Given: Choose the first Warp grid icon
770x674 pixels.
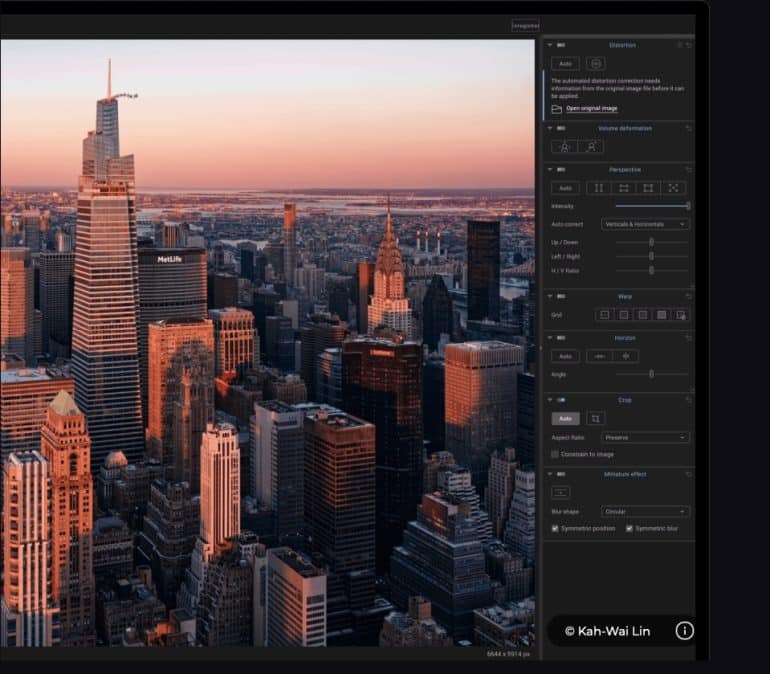Looking at the screenshot, I should (x=603, y=314).
